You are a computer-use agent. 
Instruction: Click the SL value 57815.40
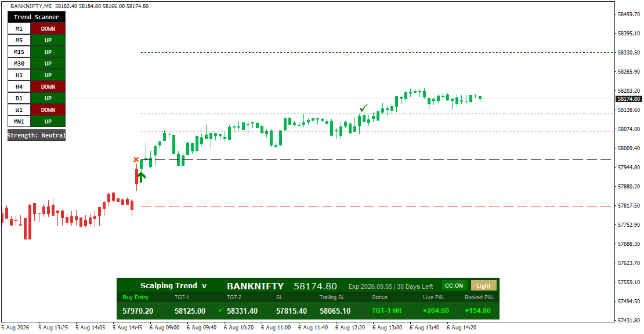click(292, 311)
